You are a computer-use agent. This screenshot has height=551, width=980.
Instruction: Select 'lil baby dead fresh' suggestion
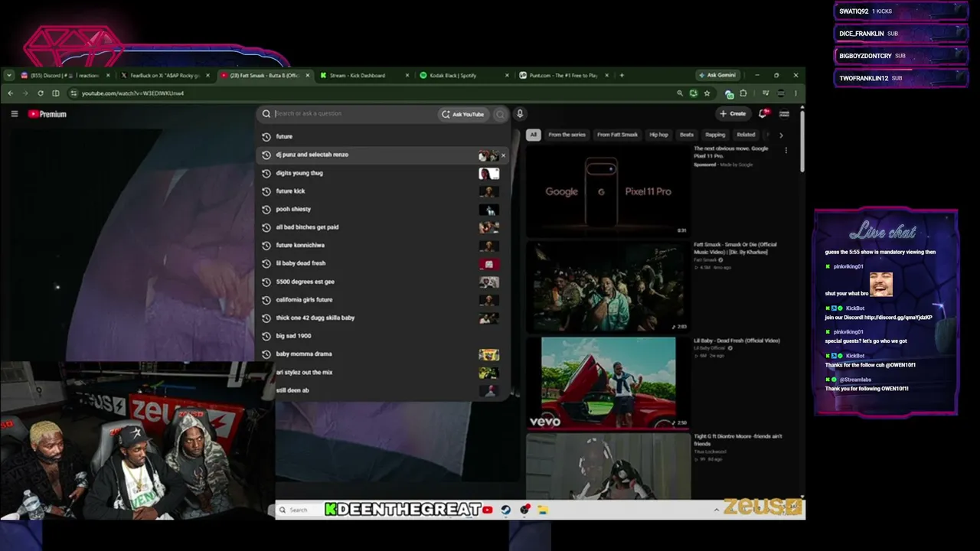pos(383,263)
